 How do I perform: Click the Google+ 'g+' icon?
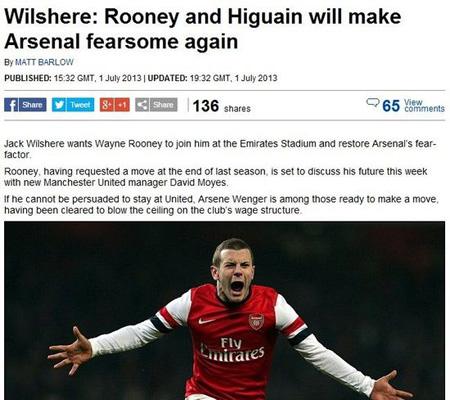(107, 105)
